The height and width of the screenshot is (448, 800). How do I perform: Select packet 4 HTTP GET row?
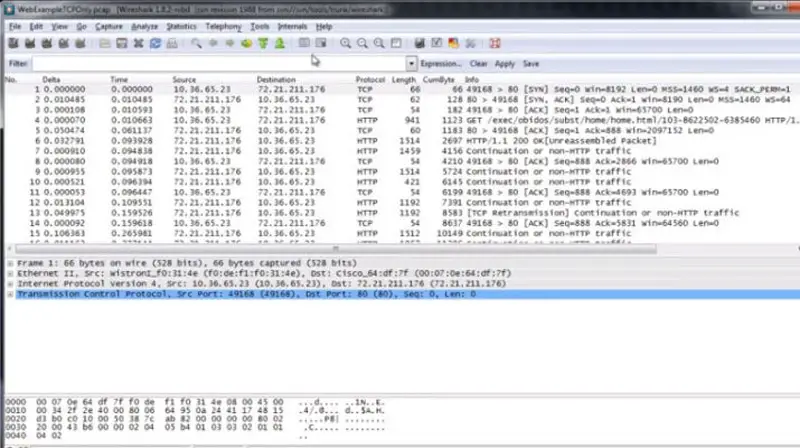pos(402,120)
